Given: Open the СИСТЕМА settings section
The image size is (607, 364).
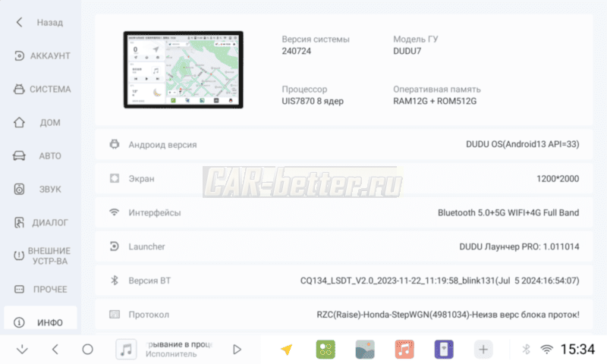Looking at the screenshot, I should tap(41, 89).
